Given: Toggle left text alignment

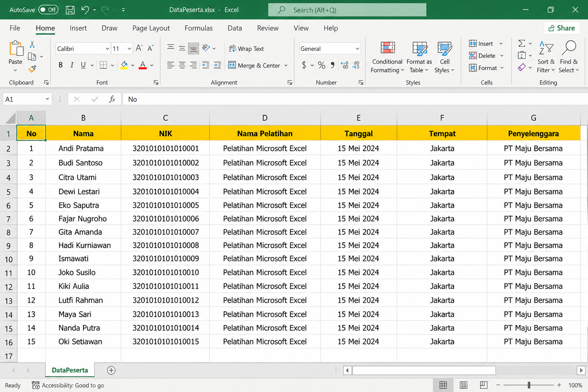Looking at the screenshot, I should pyautogui.click(x=171, y=65).
